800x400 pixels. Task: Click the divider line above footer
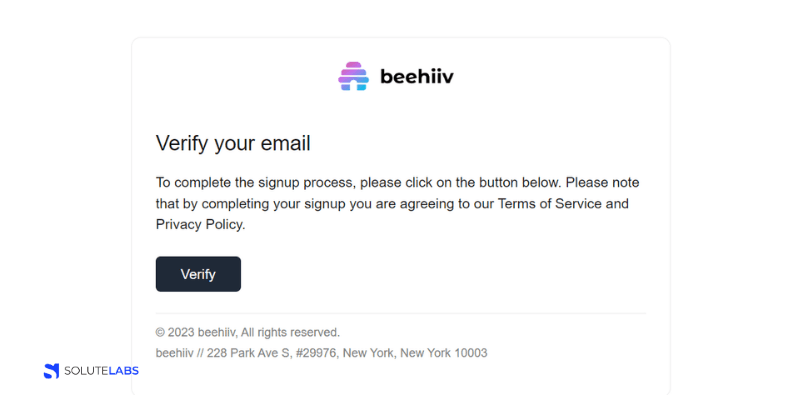point(400,313)
